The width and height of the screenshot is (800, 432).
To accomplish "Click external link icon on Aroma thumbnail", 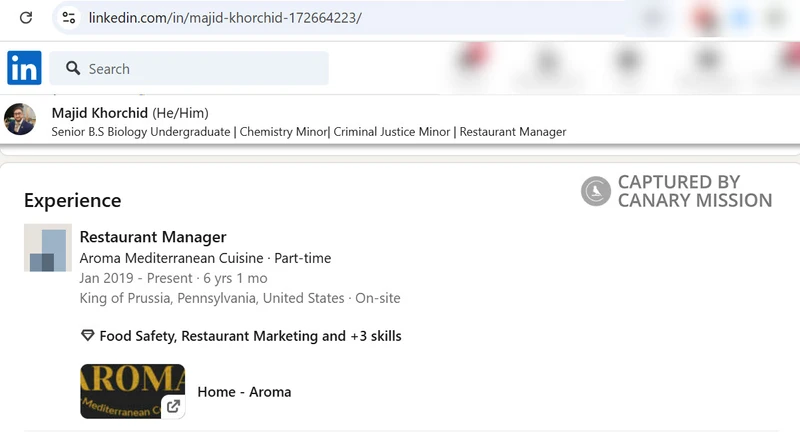I will [x=173, y=406].
